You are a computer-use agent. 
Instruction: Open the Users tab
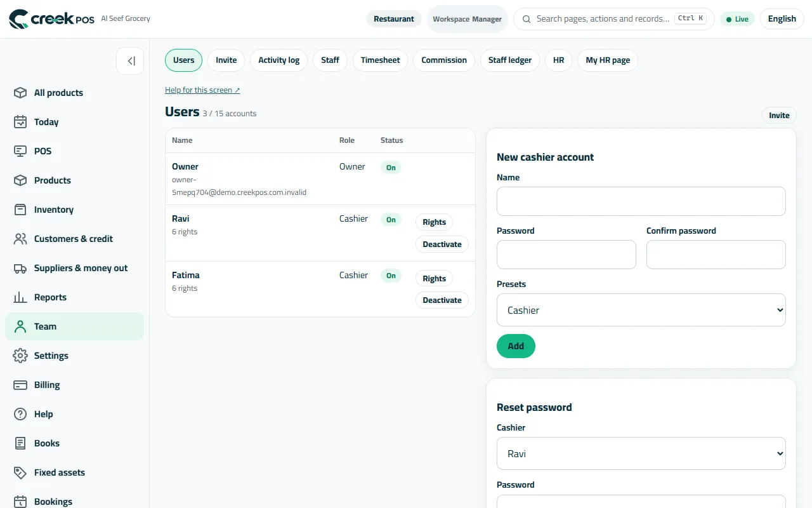click(x=184, y=60)
